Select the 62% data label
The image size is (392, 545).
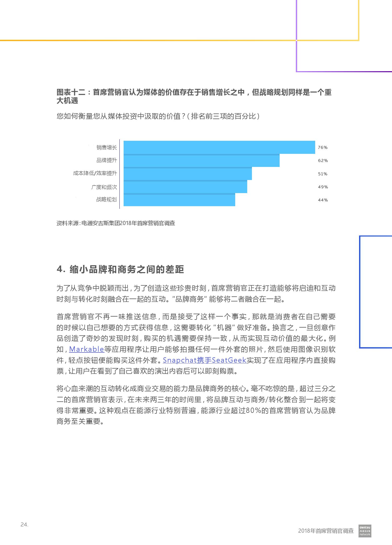click(323, 161)
